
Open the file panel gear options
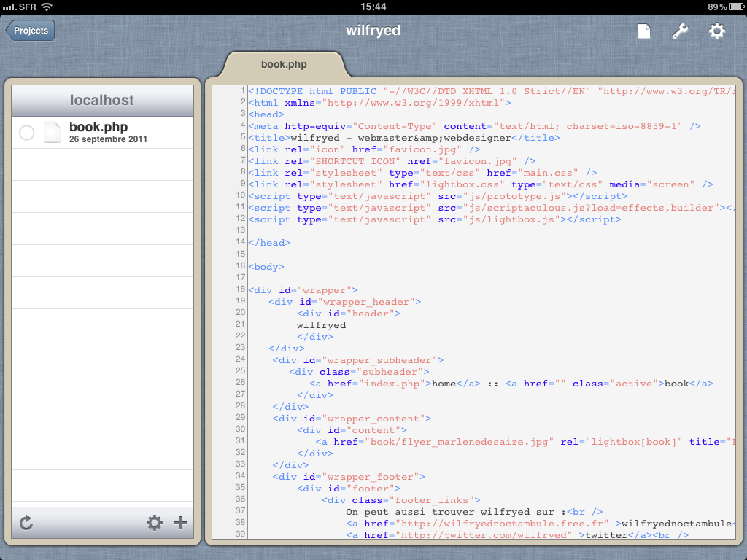154,523
